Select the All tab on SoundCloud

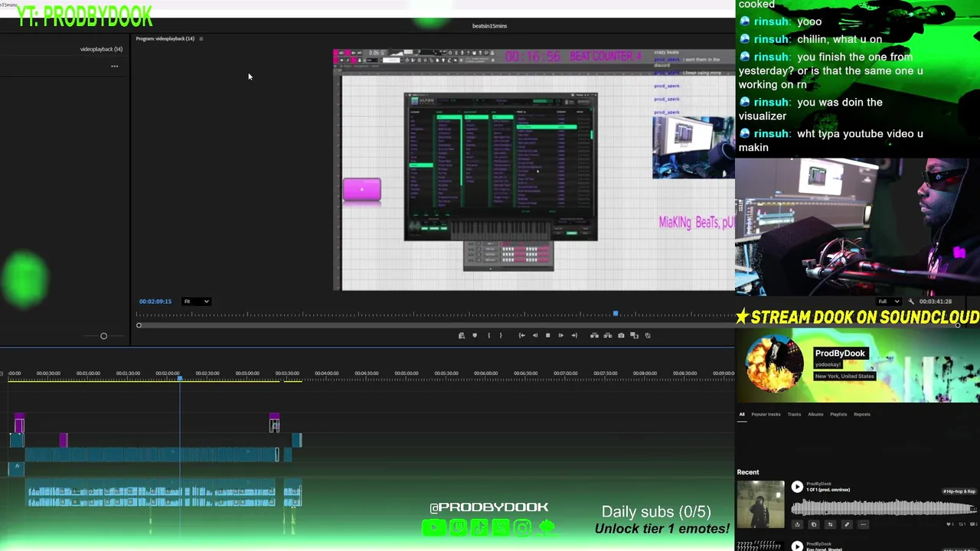pos(741,414)
